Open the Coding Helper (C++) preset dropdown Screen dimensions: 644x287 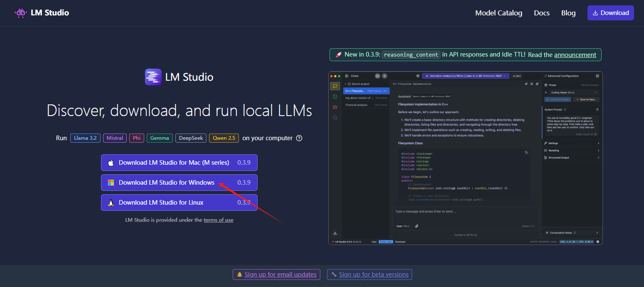574,92
